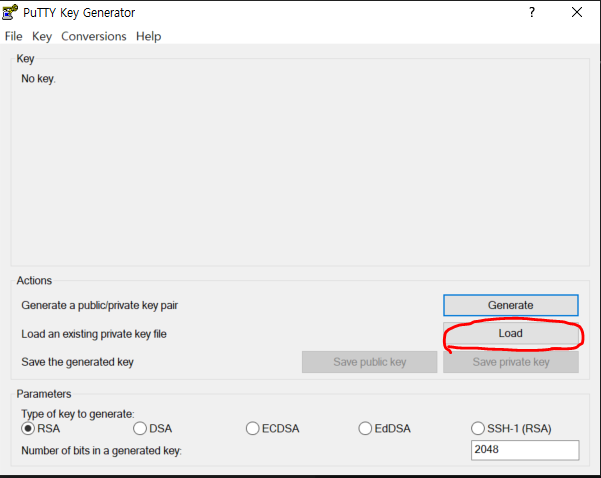Viewport: 601px width, 478px height.
Task: Click the 'No key.' status text
Action: (x=38, y=79)
